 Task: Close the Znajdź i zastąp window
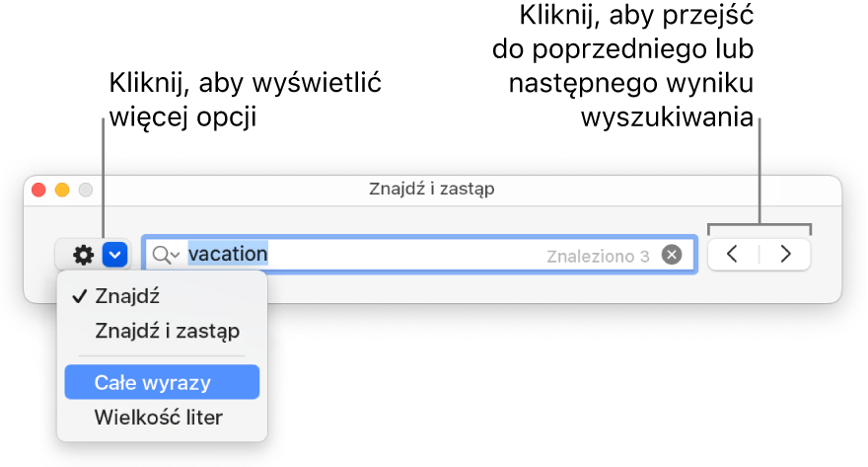[x=39, y=189]
